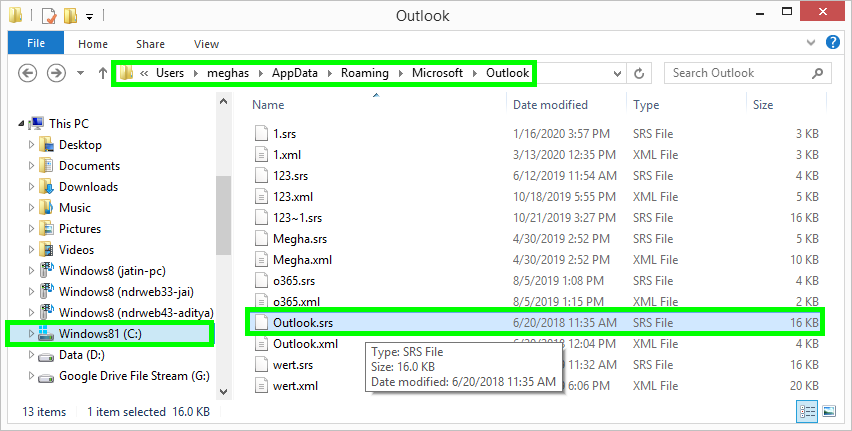Click the Properties quick access icon
This screenshot has height=431, width=852.
click(x=49, y=16)
